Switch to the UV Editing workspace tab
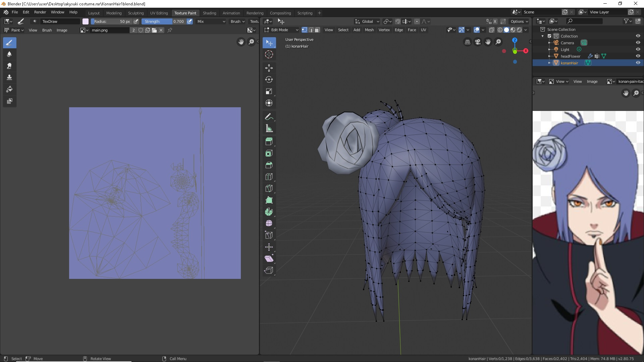Screen dimensions: 644x362 point(159,13)
